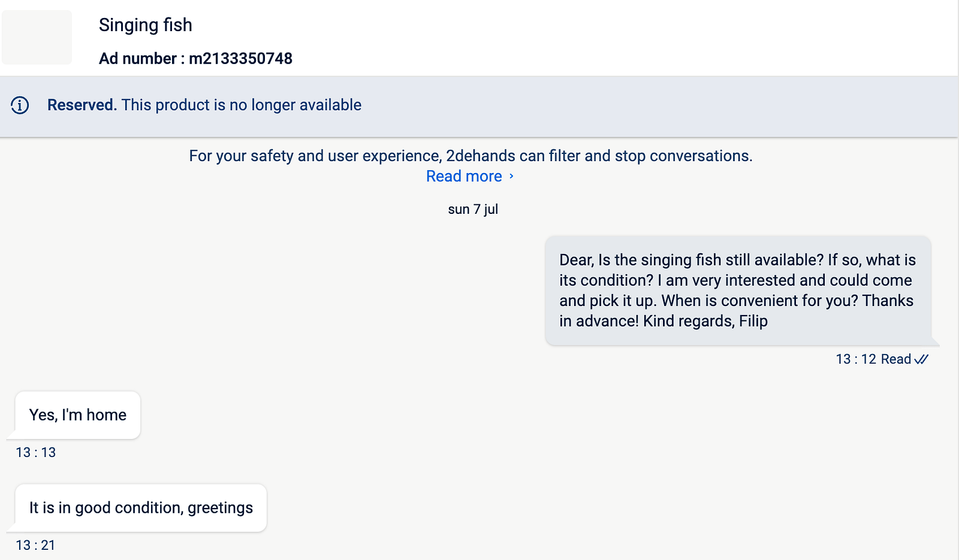Click the bold Reserved label in banner
This screenshot has width=959, height=560.
82,105
